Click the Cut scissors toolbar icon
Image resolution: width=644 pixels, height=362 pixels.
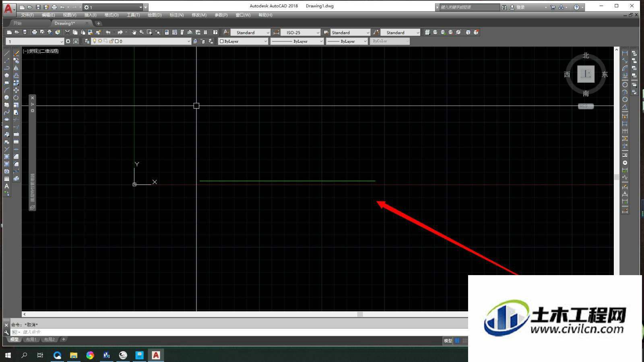pos(67,32)
